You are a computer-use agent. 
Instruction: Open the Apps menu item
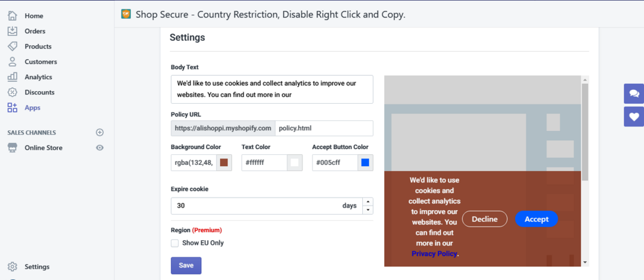click(33, 108)
